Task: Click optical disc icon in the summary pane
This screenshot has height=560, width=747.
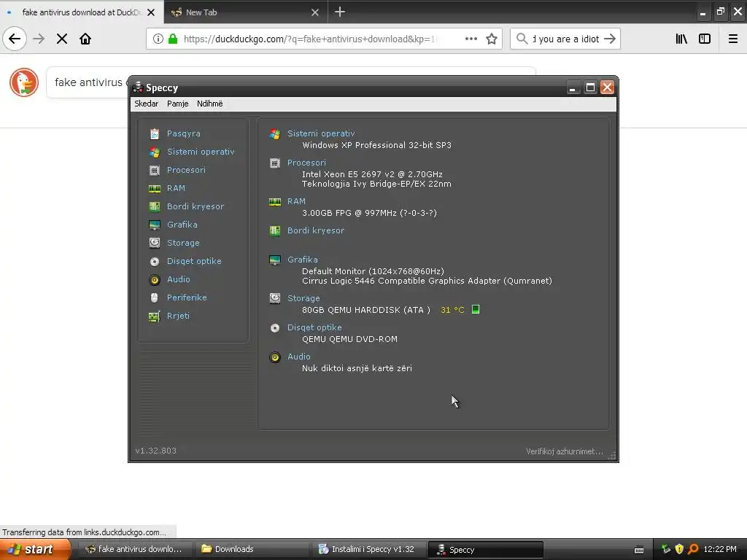Action: coord(275,328)
